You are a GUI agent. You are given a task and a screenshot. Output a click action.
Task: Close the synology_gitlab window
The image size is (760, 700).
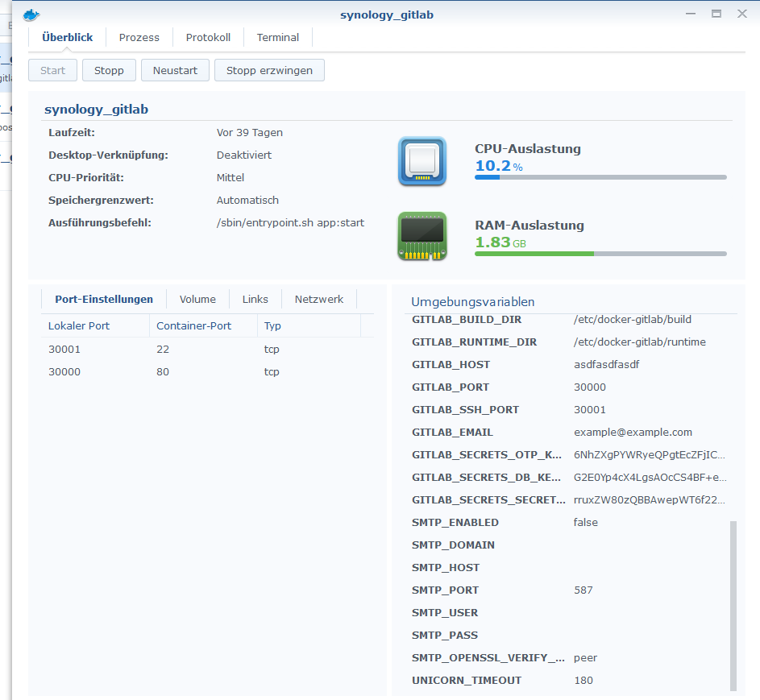tap(742, 14)
